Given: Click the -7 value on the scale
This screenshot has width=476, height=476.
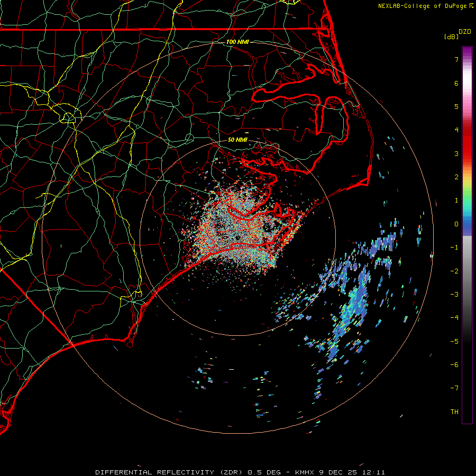Looking at the screenshot, I should (454, 388).
